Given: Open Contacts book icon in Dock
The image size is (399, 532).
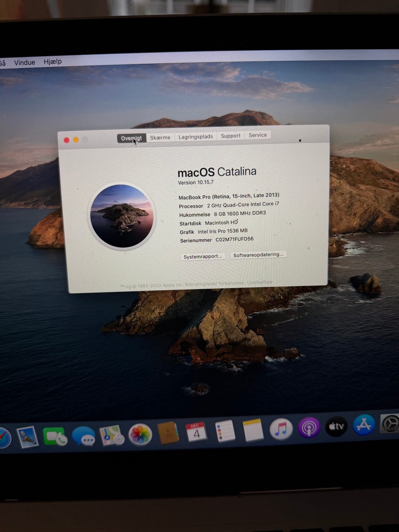Looking at the screenshot, I should point(168,433).
